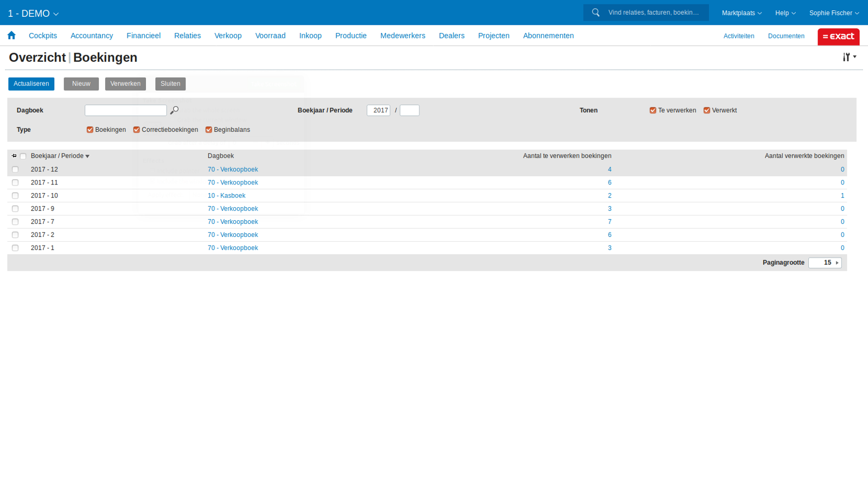
Task: Uncheck the Correctieboekingen type filter
Action: pyautogui.click(x=136, y=129)
